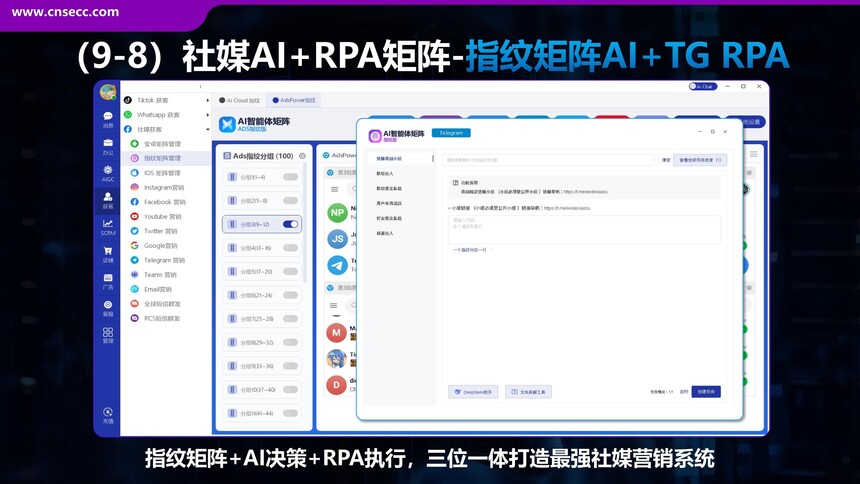The height and width of the screenshot is (484, 860).
Task: Toggle the Ai Chat switch in title bar
Action: click(x=703, y=86)
